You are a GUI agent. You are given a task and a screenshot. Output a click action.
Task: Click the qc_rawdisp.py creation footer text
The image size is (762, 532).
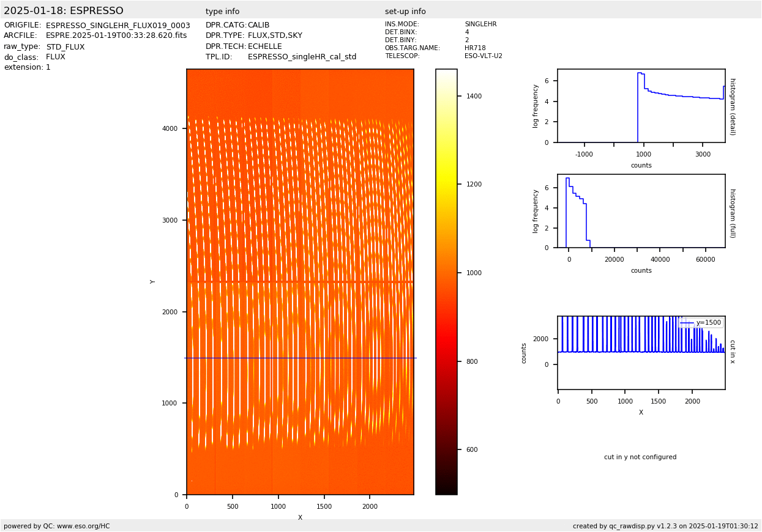[665, 526]
